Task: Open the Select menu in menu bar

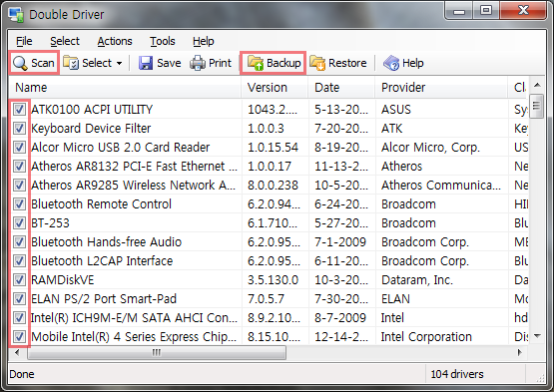Action: point(65,41)
